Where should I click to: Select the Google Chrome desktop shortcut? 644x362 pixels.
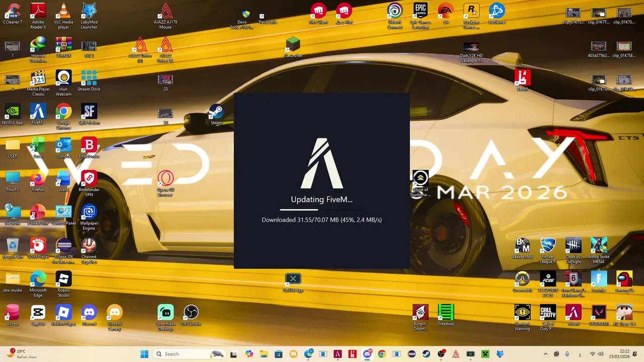(63, 117)
